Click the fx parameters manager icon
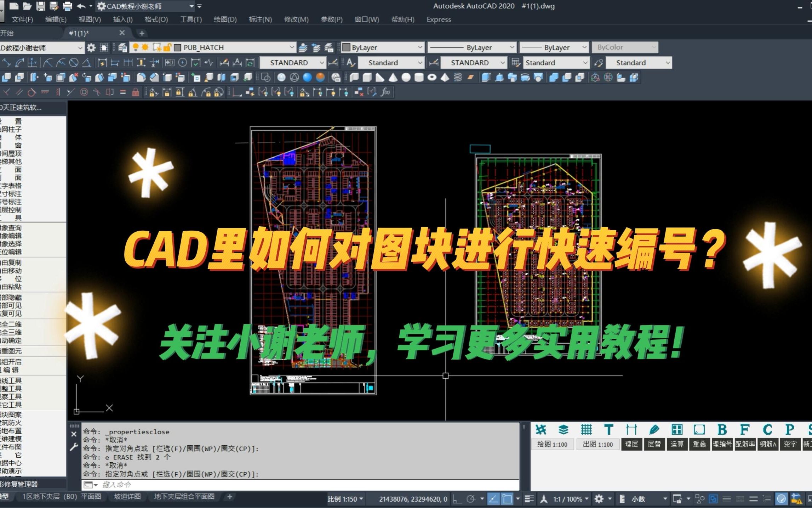 coord(385,92)
